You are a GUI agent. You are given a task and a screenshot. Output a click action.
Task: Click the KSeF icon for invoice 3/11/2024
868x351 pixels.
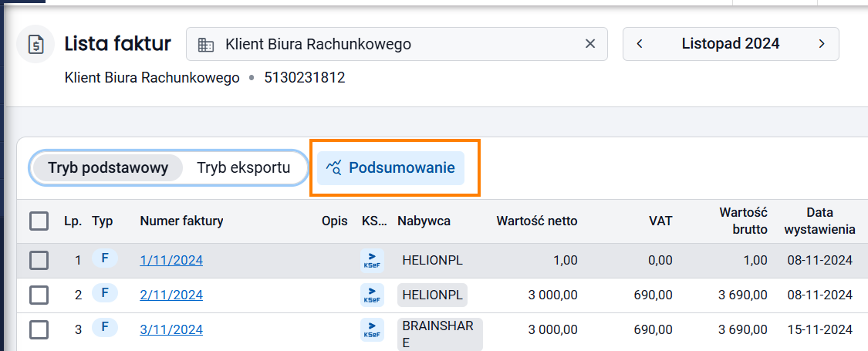[x=372, y=330]
